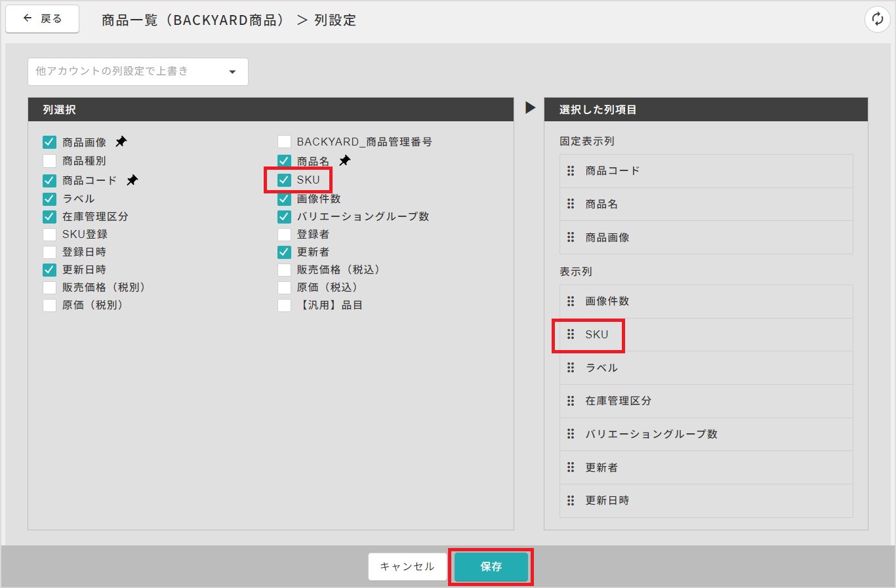Check the 販売価格（税込） checkbox
The height and width of the screenshot is (588, 896).
click(x=284, y=269)
